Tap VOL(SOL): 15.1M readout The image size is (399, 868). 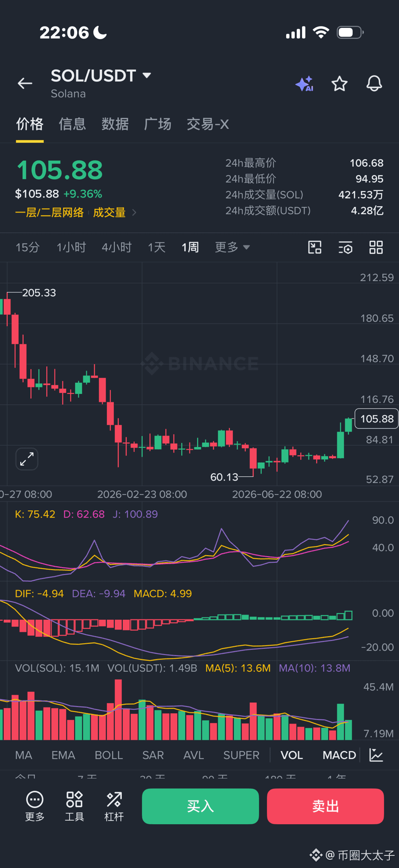pyautogui.click(x=57, y=668)
